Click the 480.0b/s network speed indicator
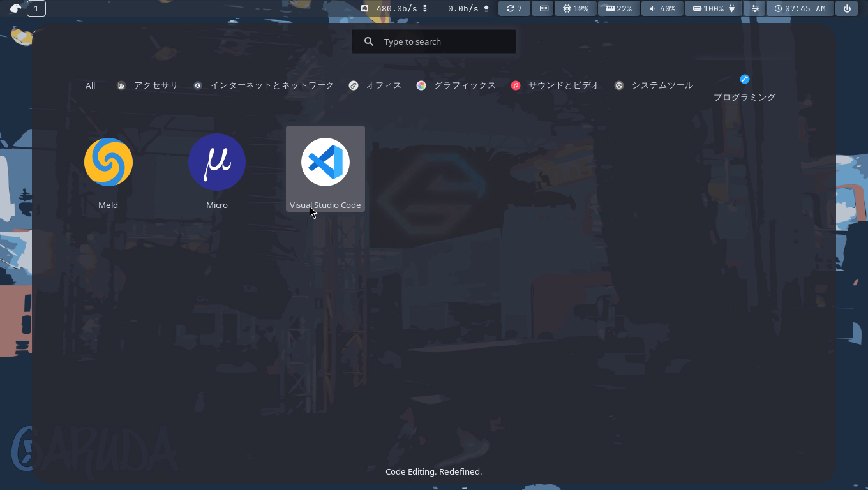868x490 pixels. tap(394, 8)
